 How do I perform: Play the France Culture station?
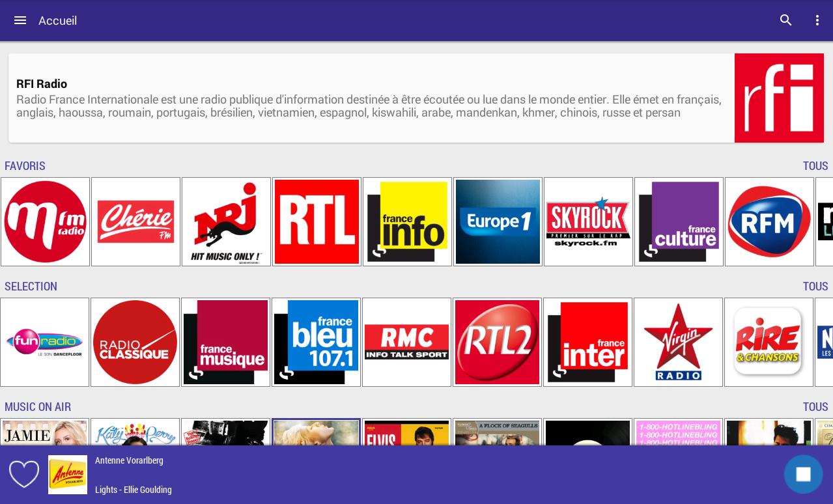679,222
